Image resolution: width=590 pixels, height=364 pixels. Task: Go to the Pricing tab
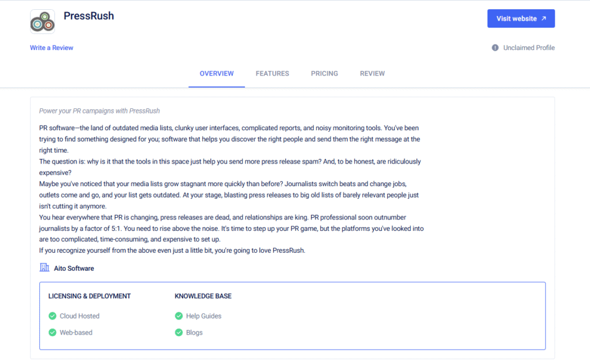(324, 74)
